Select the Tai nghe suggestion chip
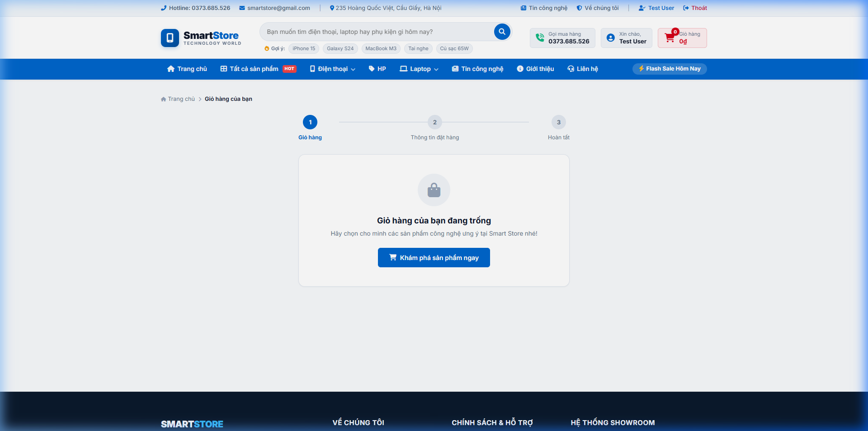Screen dimensions: 868x431 (418, 48)
